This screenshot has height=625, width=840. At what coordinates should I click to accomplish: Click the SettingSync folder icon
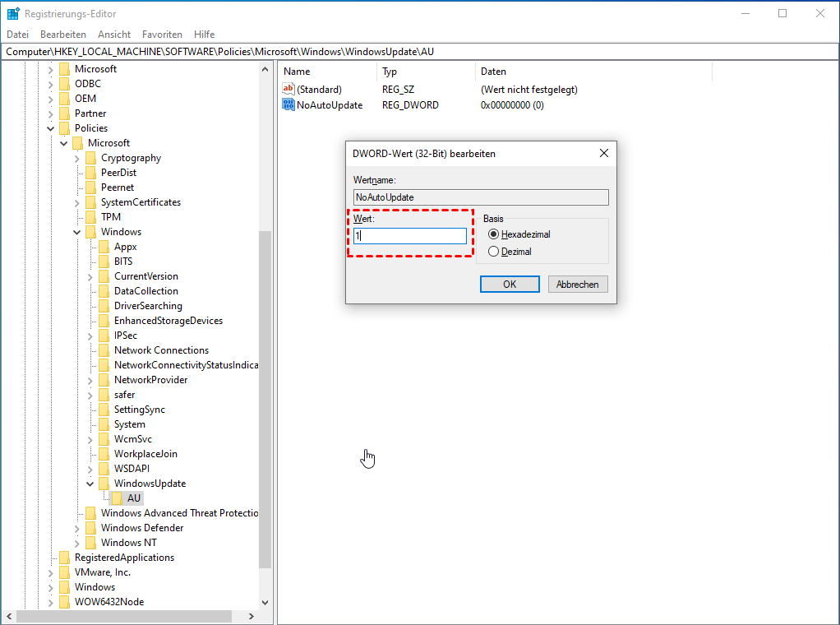104,410
